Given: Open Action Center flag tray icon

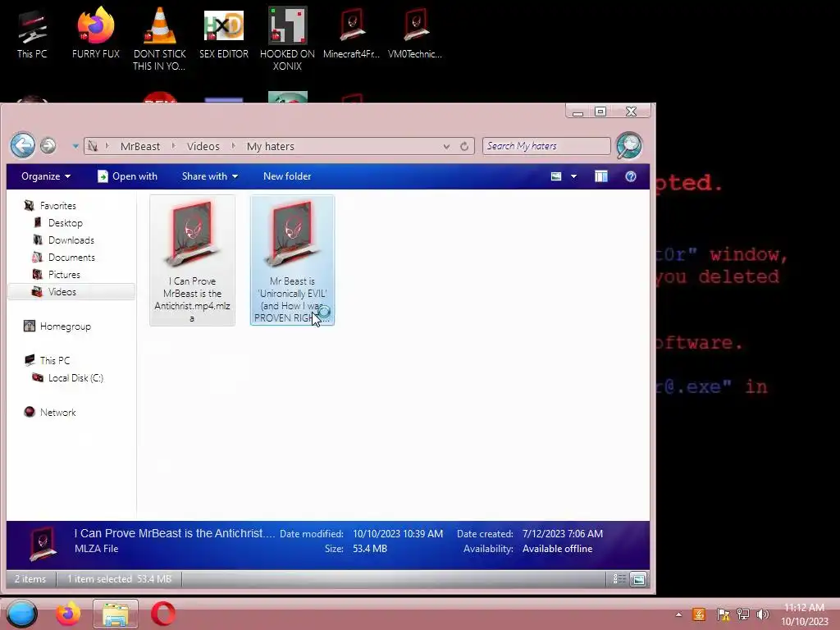Looking at the screenshot, I should point(723,614).
